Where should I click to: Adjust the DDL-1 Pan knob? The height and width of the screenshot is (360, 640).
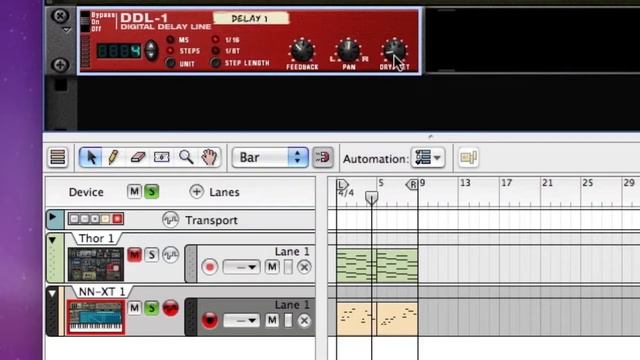click(348, 51)
